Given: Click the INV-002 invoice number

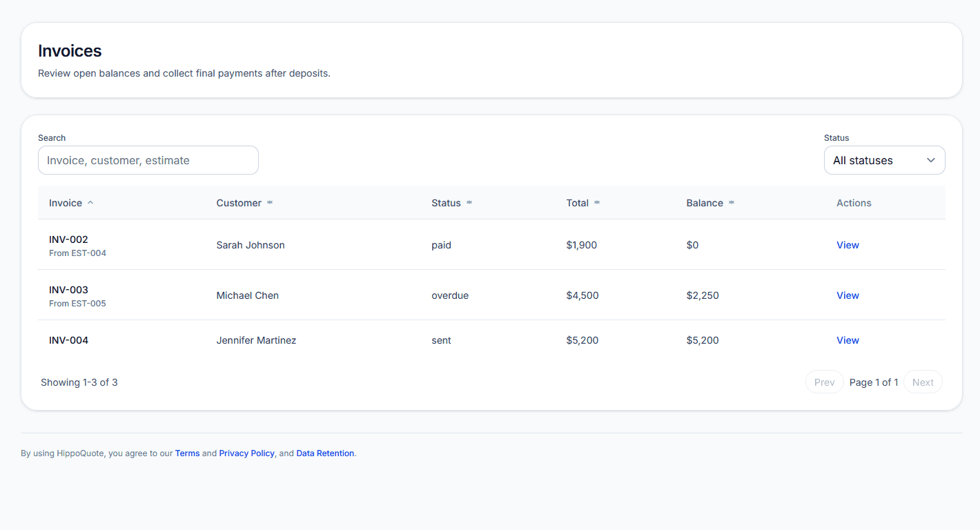Looking at the screenshot, I should (x=68, y=239).
